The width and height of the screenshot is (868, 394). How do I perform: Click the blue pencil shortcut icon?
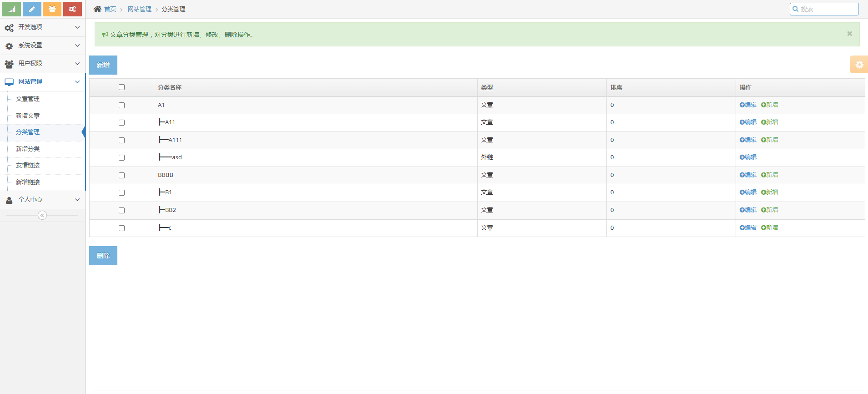(x=32, y=9)
